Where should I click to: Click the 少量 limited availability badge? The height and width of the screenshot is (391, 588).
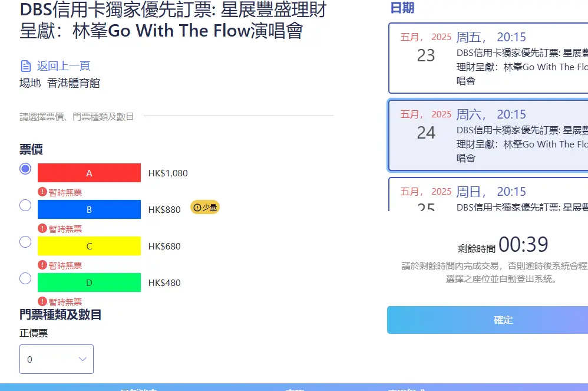205,207
